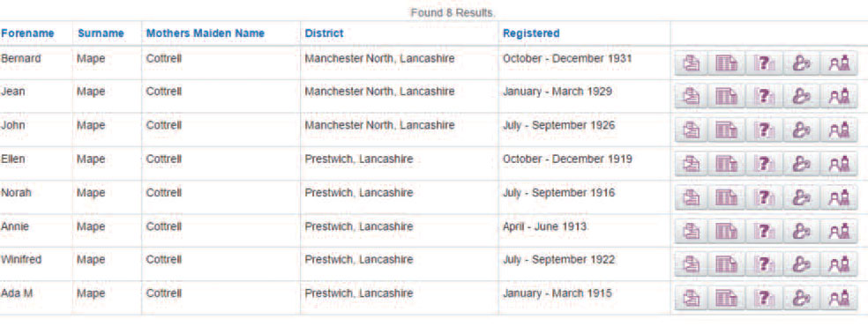868x326 pixels.
Task: Click the table page icon for John Mape
Action: [x=726, y=130]
